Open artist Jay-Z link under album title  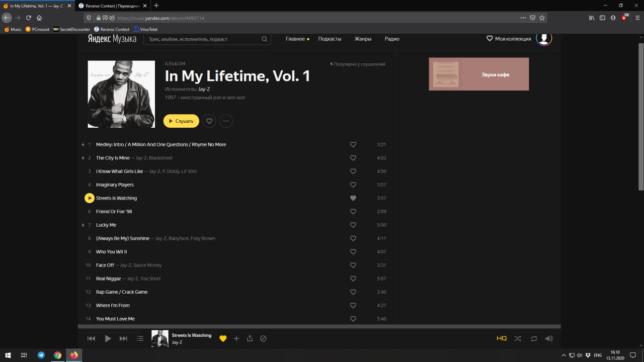(204, 89)
